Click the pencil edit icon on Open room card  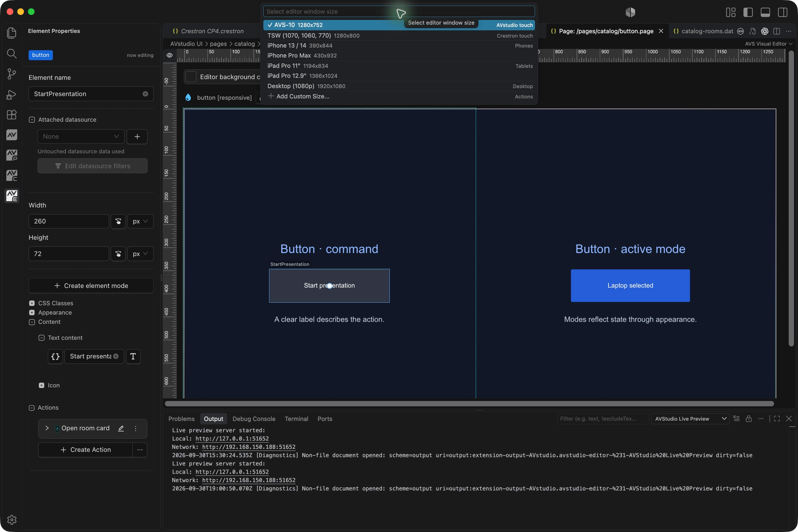coord(121,428)
